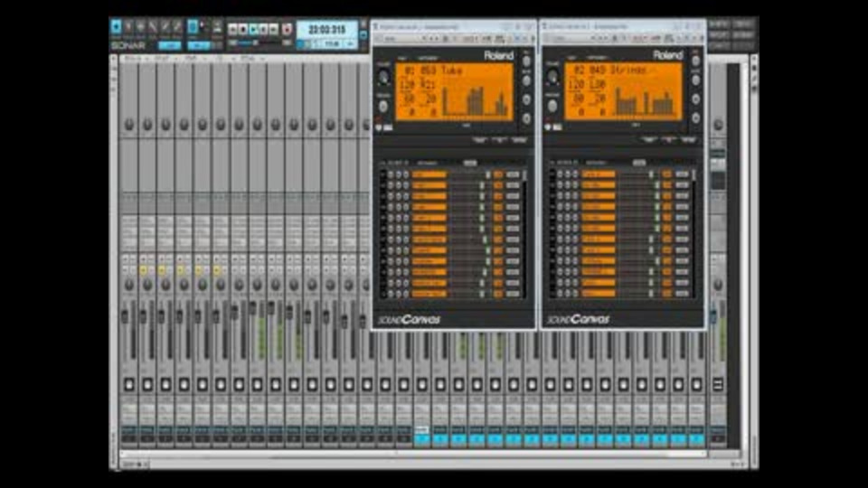Click top round button beside Tuba LCD display
Screen dimensions: 868x488
[526, 61]
